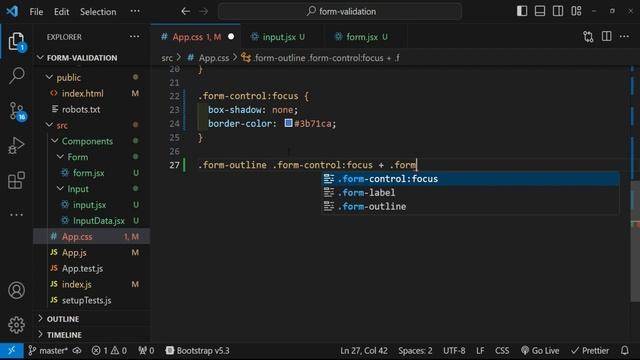Open notifications bell icon
The height and width of the screenshot is (360, 640).
(624, 351)
